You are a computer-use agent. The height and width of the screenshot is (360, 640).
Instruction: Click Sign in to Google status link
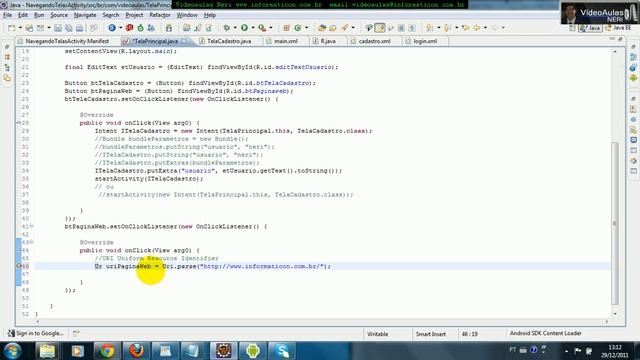tap(36, 333)
